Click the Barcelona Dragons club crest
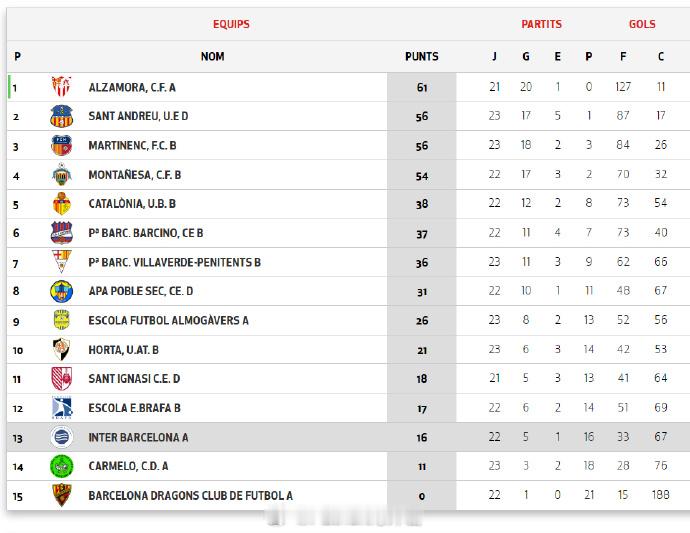Screen dimensions: 690x533 tap(61, 495)
